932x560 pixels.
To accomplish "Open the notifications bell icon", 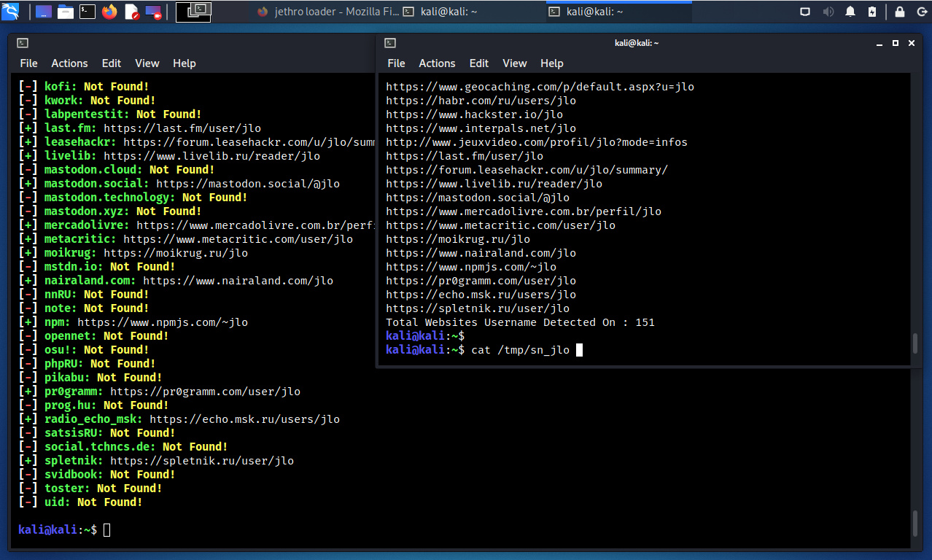I will click(x=850, y=12).
